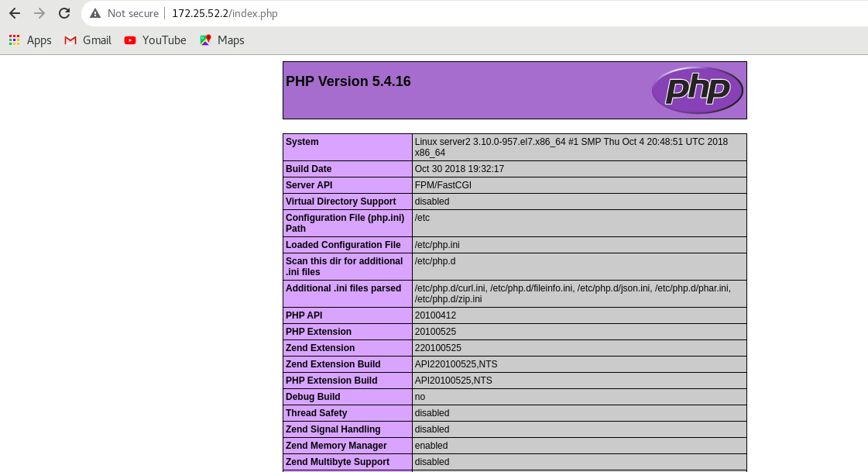The height and width of the screenshot is (472, 868).
Task: Click the API220100525,NTS value
Action: click(x=456, y=364)
